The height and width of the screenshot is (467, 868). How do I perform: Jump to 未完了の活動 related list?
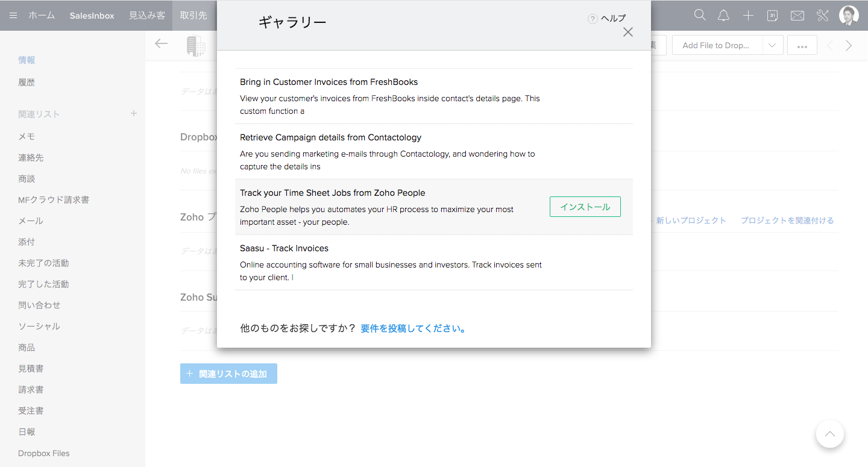pos(43,263)
